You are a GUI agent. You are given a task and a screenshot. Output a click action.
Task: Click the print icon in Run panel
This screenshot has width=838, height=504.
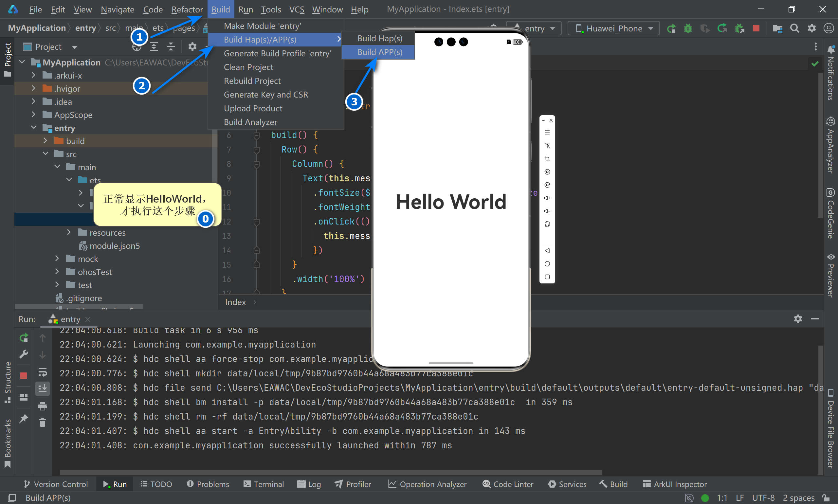pyautogui.click(x=43, y=405)
